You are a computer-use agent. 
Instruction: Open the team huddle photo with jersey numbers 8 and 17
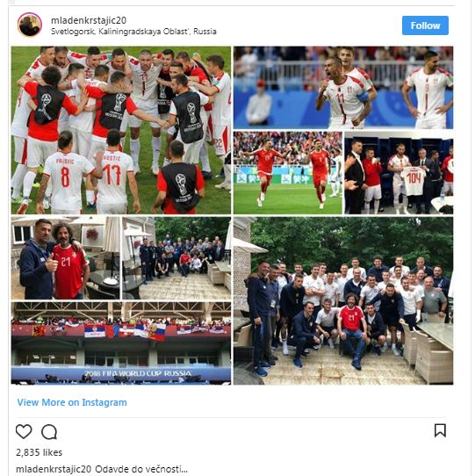pos(121,130)
